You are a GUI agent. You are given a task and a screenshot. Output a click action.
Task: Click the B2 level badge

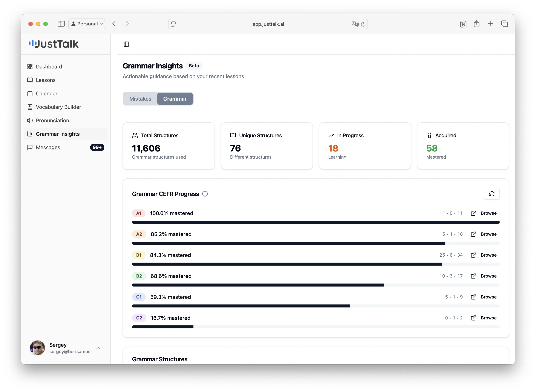[x=139, y=276]
